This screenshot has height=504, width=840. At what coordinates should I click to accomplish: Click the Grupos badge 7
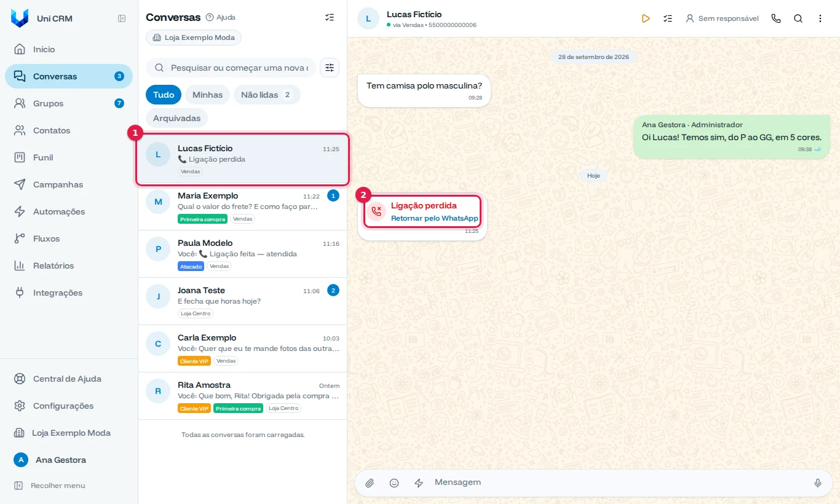pyautogui.click(x=119, y=103)
